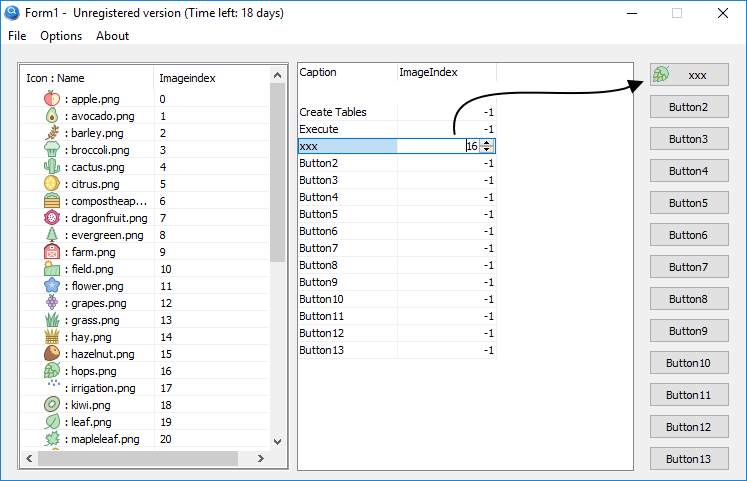The image size is (747, 481).
Task: Click imageindex value 16 for hops.png
Action: pos(166,371)
